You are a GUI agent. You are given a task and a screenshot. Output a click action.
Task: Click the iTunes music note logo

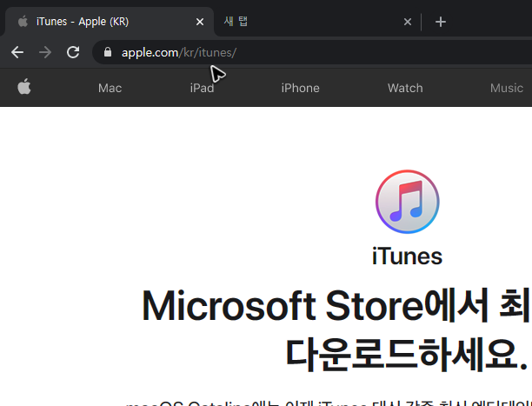click(407, 202)
